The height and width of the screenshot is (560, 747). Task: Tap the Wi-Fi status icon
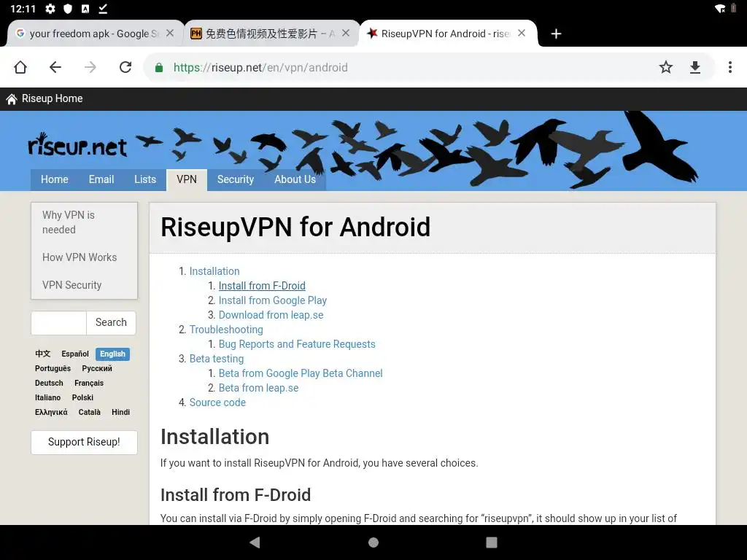720,9
